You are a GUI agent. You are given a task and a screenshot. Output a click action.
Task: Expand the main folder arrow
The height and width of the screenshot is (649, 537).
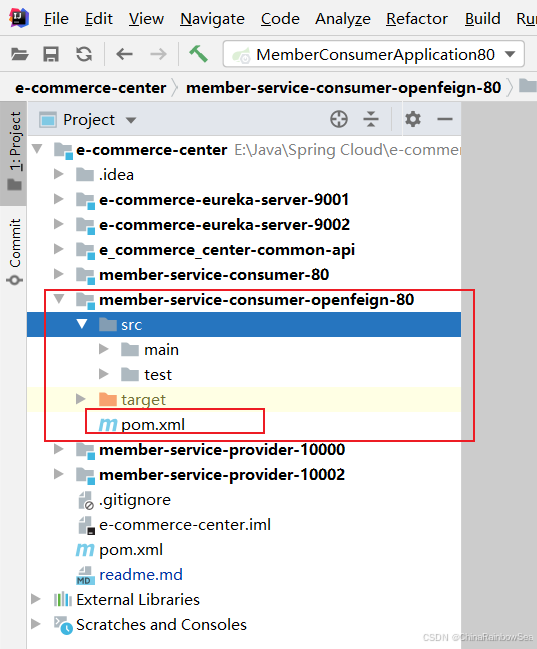(x=104, y=349)
